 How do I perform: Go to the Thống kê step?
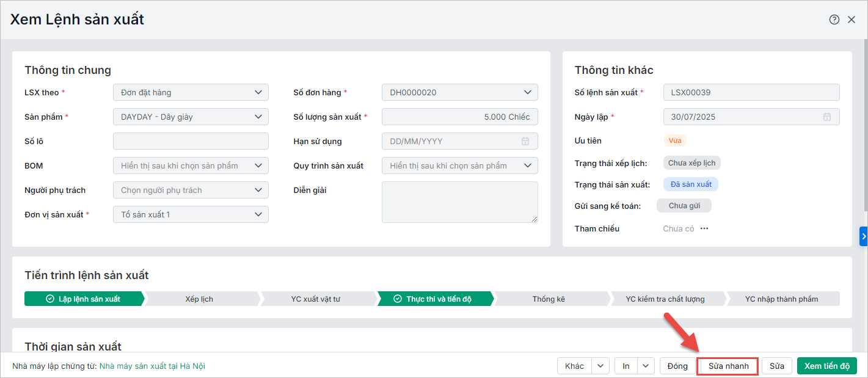[548, 299]
